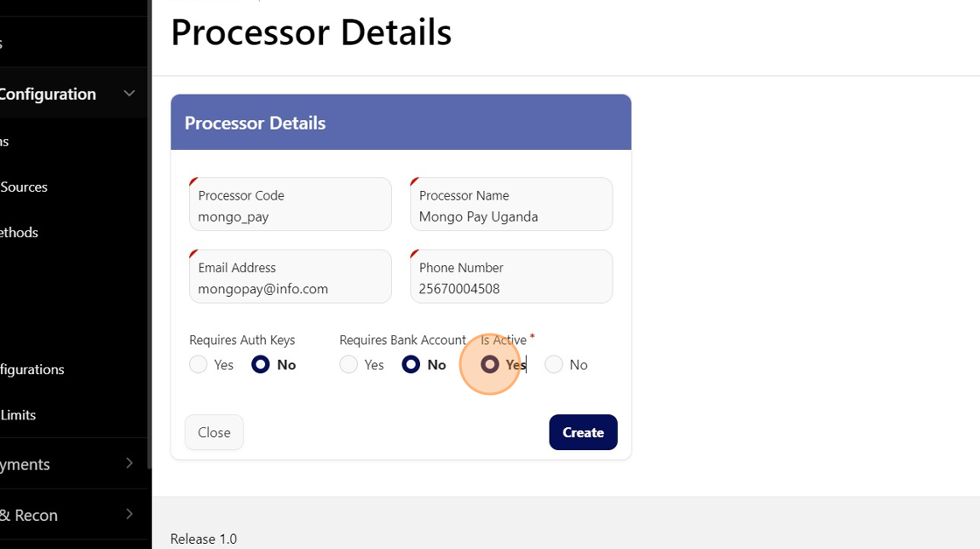Select No for Requires Auth Keys
The width and height of the screenshot is (980, 549).
[261, 365]
